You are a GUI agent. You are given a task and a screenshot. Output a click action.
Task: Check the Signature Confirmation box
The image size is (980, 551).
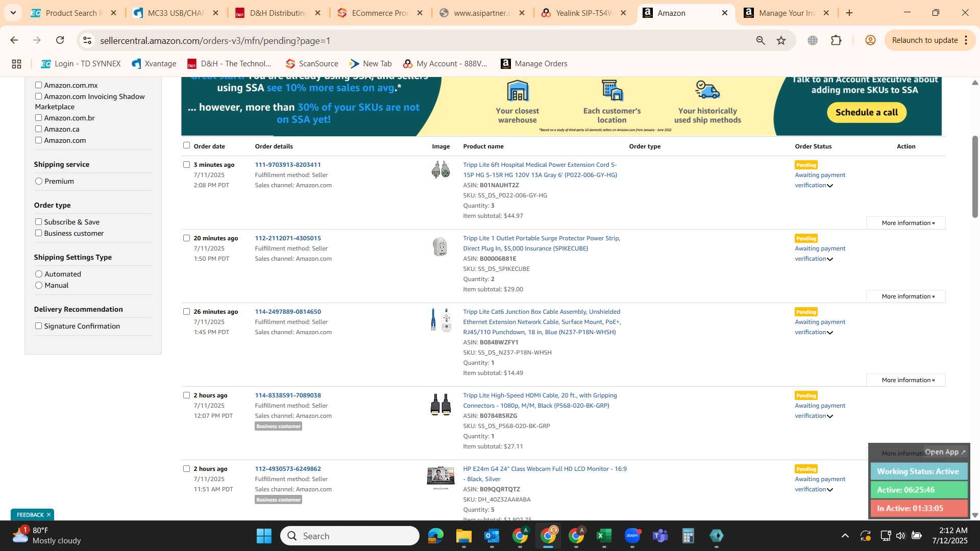(x=38, y=326)
